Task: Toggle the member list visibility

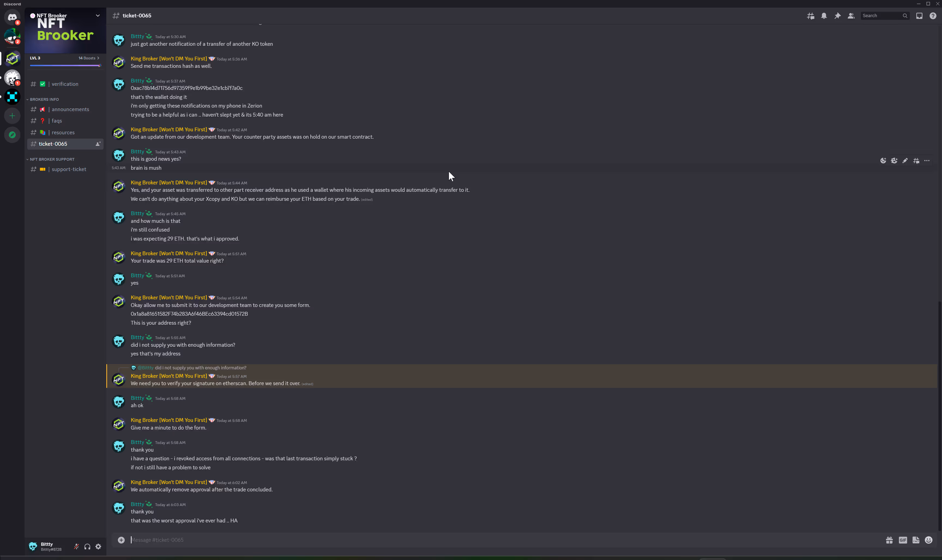Action: click(851, 16)
